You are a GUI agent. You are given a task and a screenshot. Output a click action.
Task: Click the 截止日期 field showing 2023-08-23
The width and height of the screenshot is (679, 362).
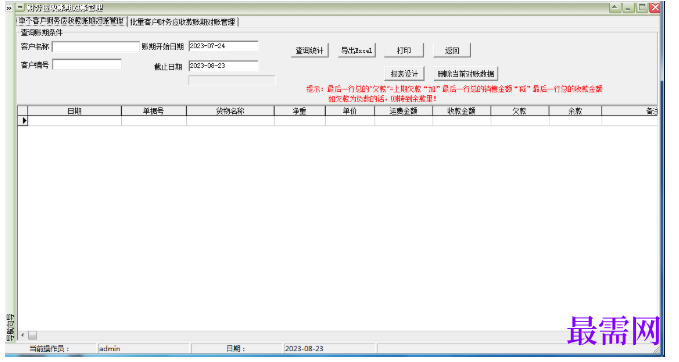pos(223,65)
